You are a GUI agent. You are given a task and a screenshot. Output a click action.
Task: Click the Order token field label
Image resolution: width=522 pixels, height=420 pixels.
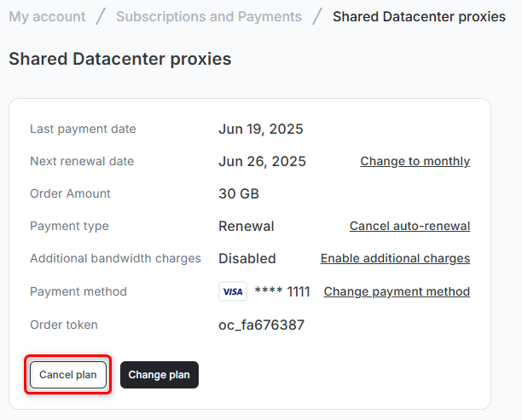click(64, 325)
